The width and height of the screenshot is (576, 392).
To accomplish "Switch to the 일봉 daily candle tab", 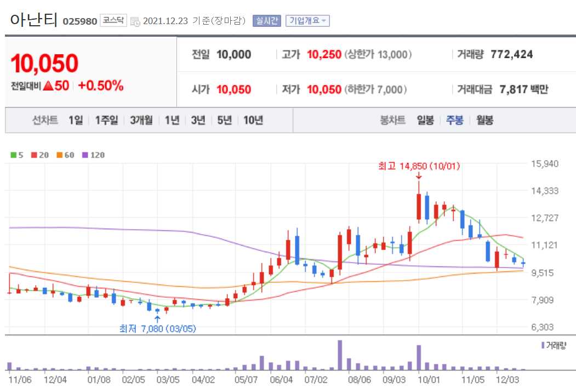I will 425,120.
